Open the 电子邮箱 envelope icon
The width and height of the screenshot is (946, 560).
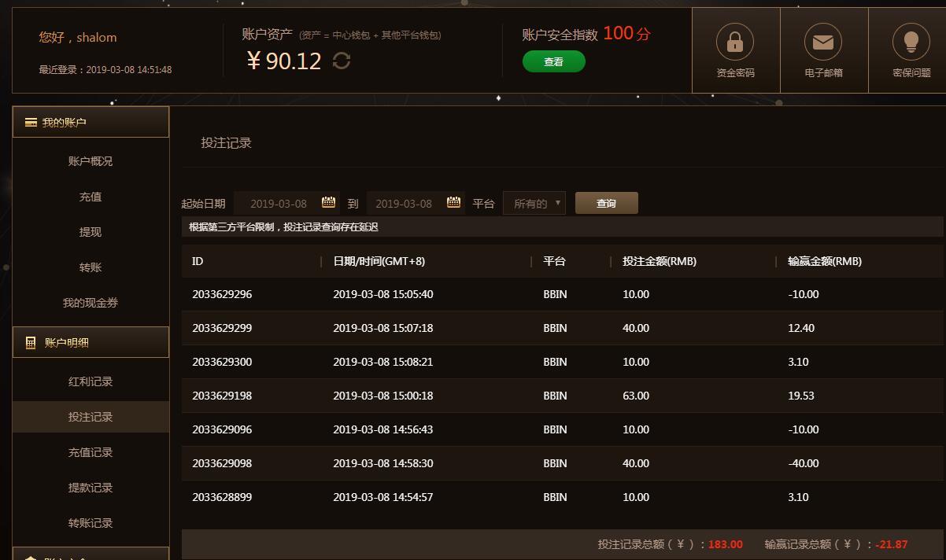coord(823,41)
